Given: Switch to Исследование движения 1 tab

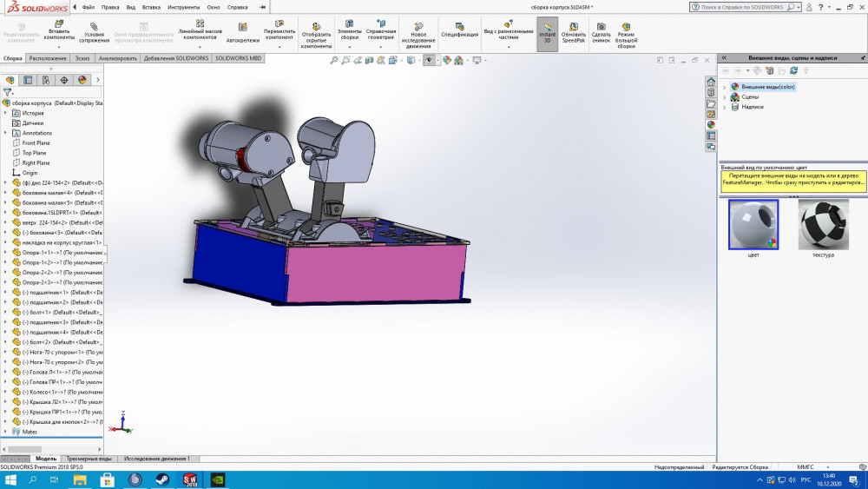Looking at the screenshot, I should [157, 459].
